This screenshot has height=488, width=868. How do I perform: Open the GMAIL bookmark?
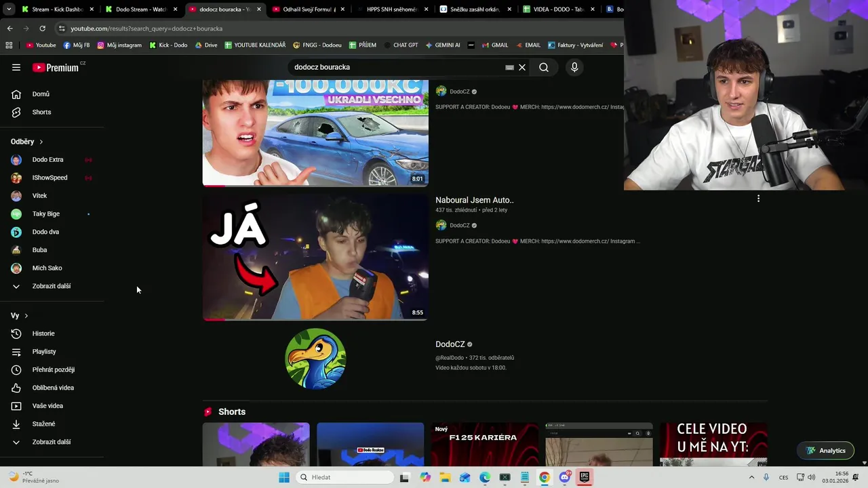pyautogui.click(x=494, y=45)
